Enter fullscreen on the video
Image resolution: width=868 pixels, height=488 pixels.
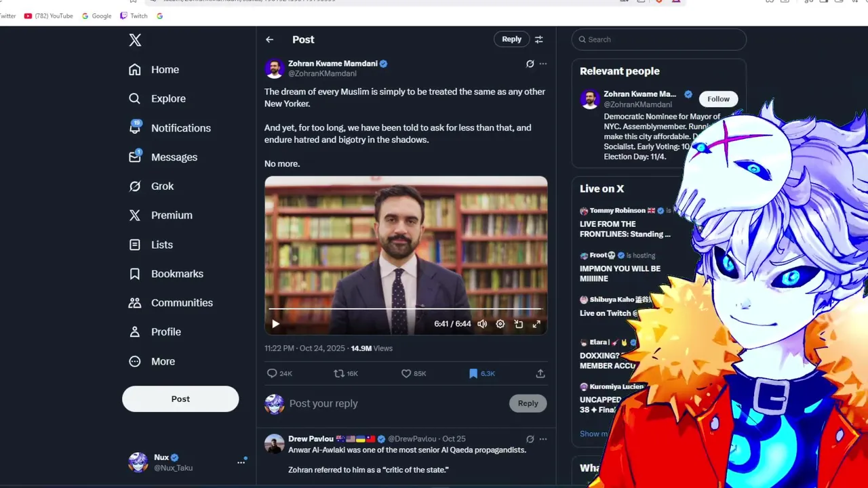(x=536, y=324)
